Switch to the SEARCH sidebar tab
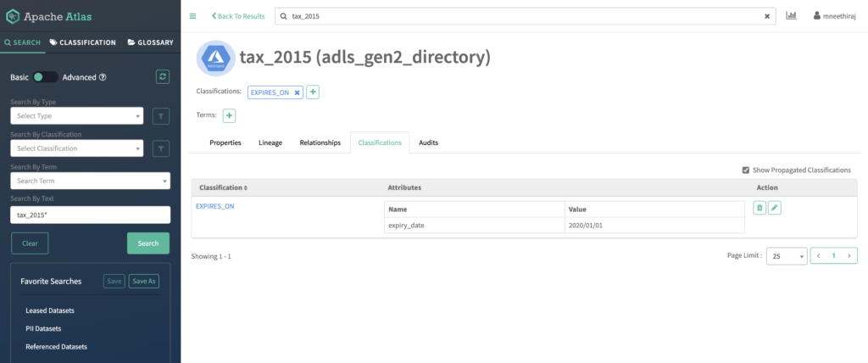868x363 pixels. pyautogui.click(x=23, y=42)
